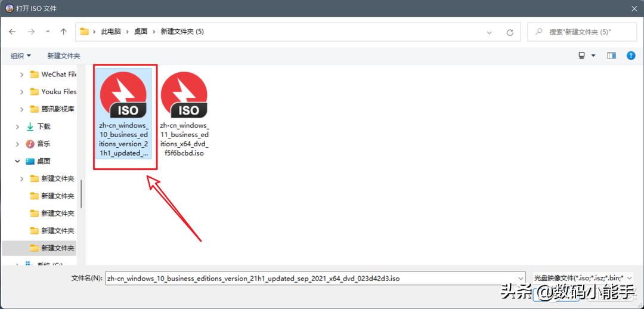Image resolution: width=644 pixels, height=309 pixels.
Task: Navigate to 此电脑 in breadcrumb
Action: 111,32
